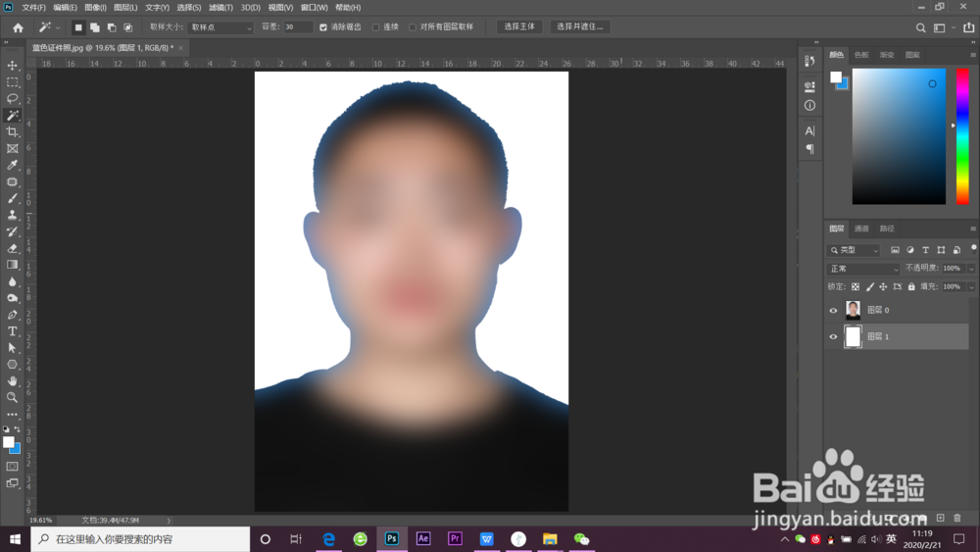Open the 图像(I) menu
980x552 pixels.
(x=95, y=8)
